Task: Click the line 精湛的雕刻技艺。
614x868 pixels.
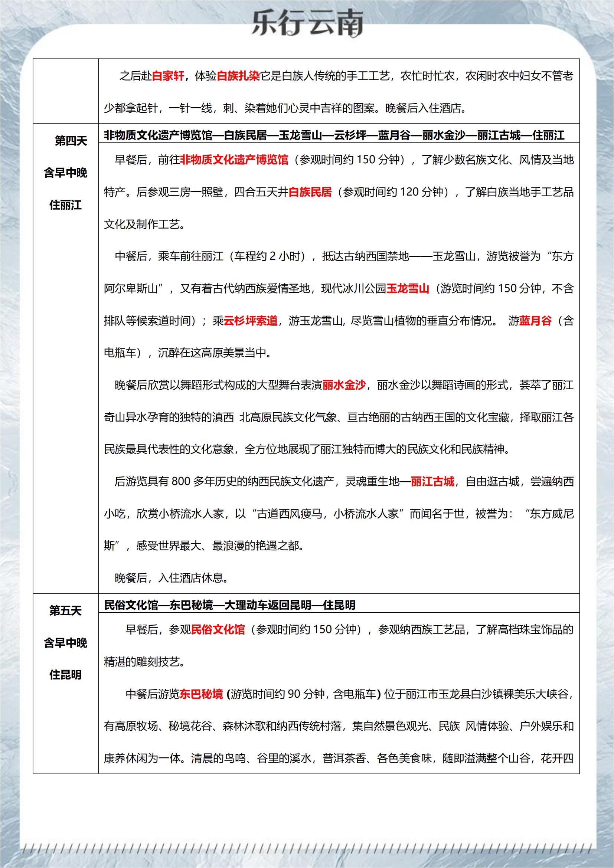Action: click(x=144, y=662)
